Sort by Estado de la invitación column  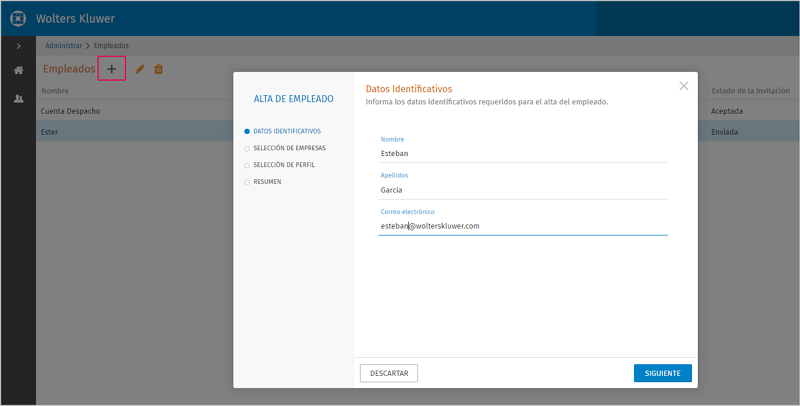[x=751, y=91]
